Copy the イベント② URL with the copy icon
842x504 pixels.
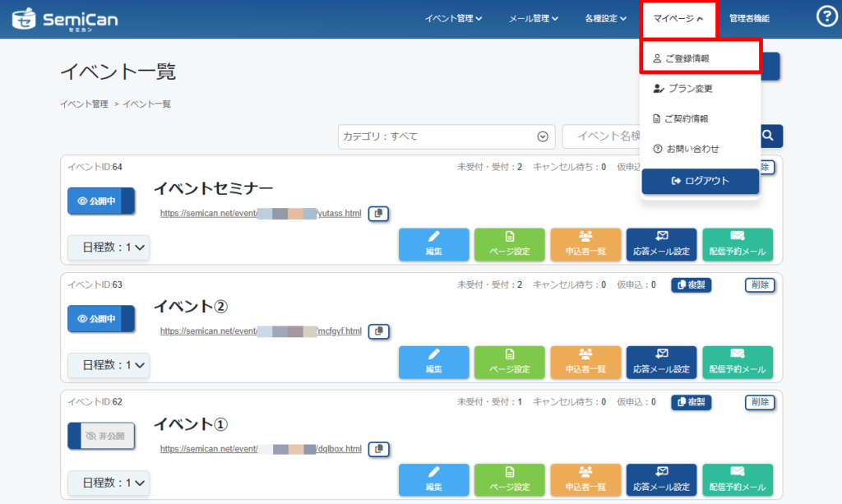(x=378, y=331)
